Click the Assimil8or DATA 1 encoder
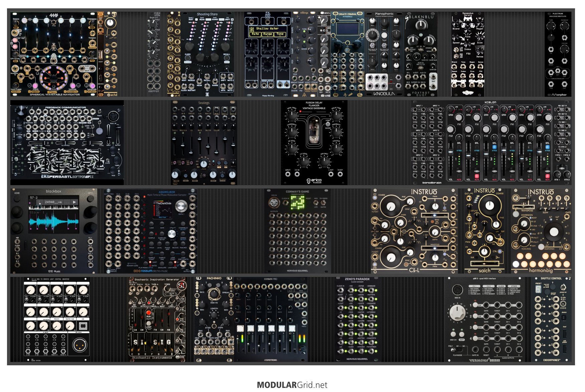Image resolution: width=585 pixels, height=392 pixels. [181, 206]
